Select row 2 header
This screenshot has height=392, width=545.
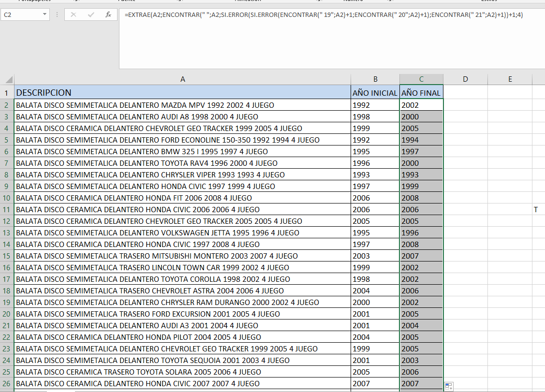pos(7,105)
